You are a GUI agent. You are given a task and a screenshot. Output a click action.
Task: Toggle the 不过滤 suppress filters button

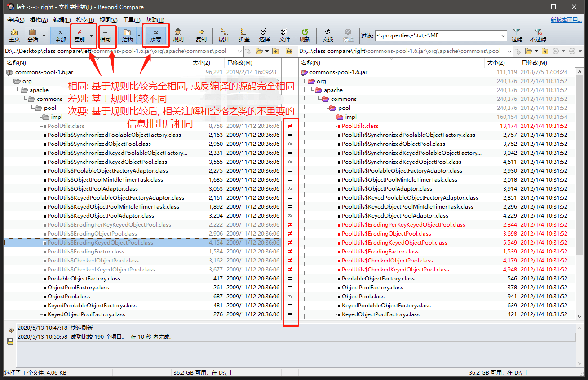538,35
